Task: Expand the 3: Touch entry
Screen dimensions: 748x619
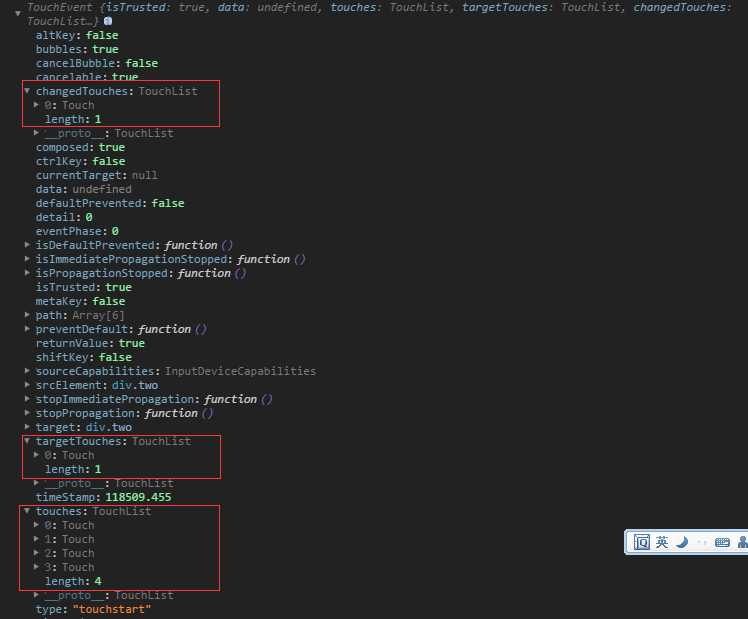Action: tap(36, 567)
